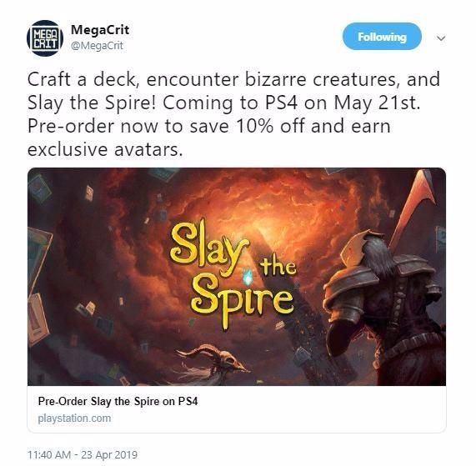This screenshot has height=466, width=476.
Task: Open the Slay the Spire card image
Action: [237, 277]
